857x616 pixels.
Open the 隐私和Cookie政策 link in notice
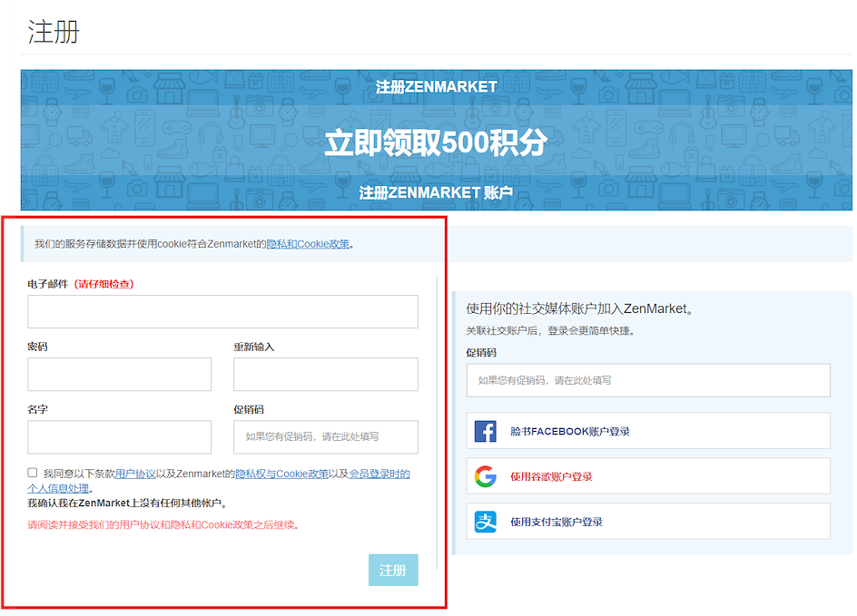[308, 244]
